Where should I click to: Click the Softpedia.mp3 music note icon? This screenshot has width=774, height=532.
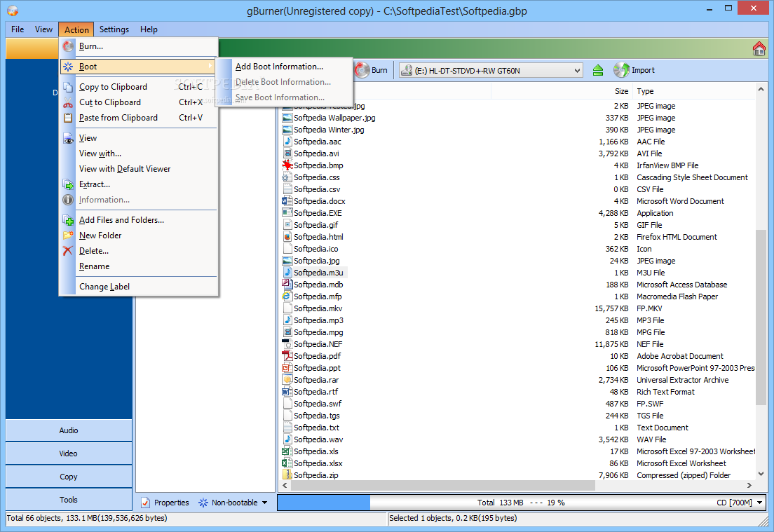(287, 320)
